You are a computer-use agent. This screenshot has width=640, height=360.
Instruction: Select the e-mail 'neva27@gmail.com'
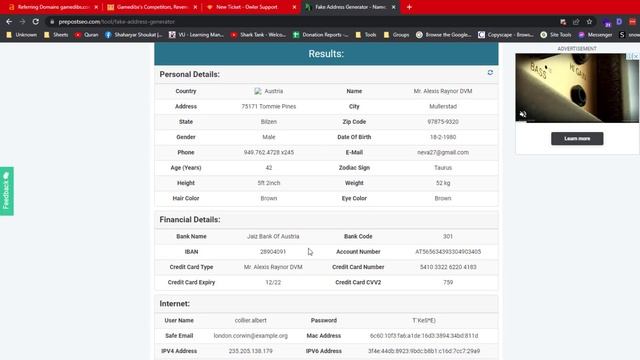point(443,152)
